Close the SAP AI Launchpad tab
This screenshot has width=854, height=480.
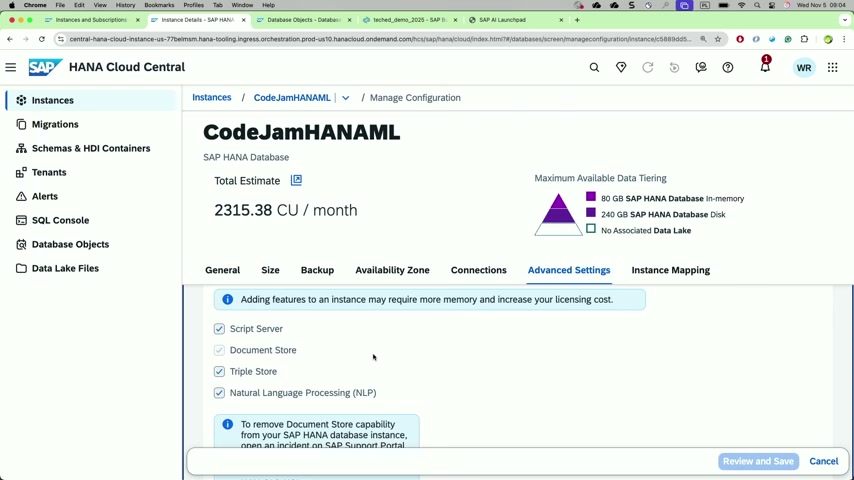(561, 20)
